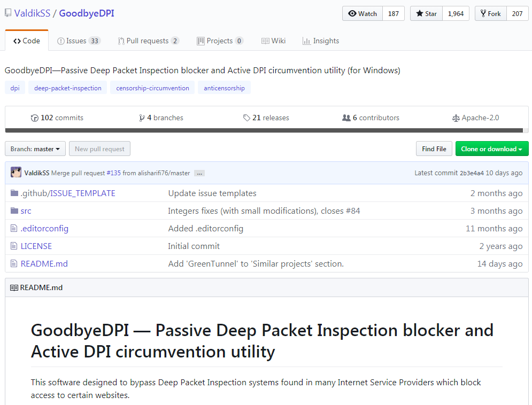Open the 102 commits history
The width and height of the screenshot is (532, 405).
[57, 118]
